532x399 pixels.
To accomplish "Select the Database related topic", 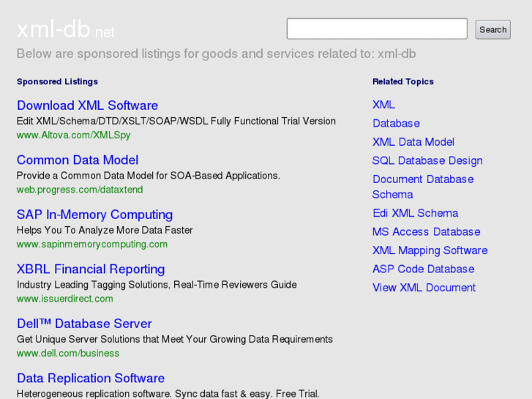I will click(396, 123).
